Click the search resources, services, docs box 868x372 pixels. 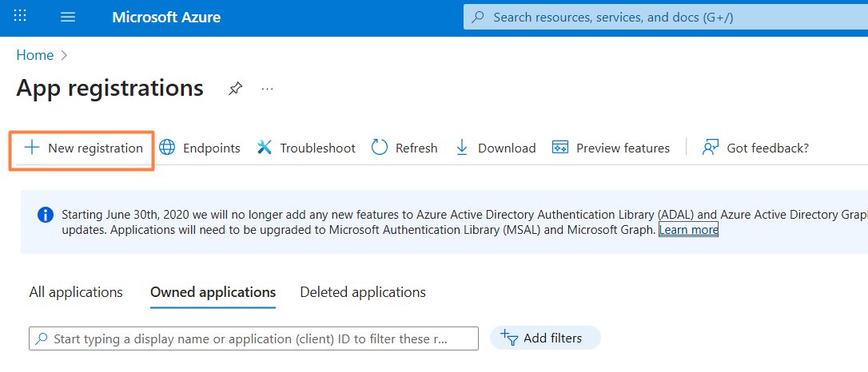663,17
